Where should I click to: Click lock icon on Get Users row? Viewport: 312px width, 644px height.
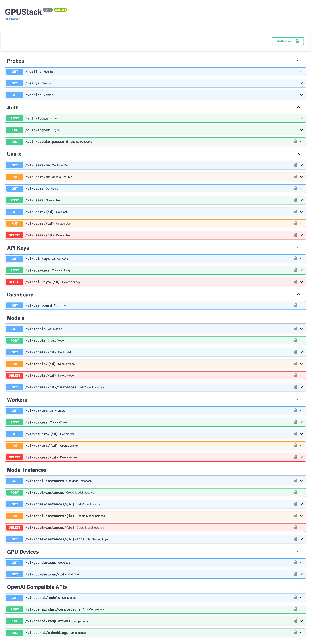[296, 188]
